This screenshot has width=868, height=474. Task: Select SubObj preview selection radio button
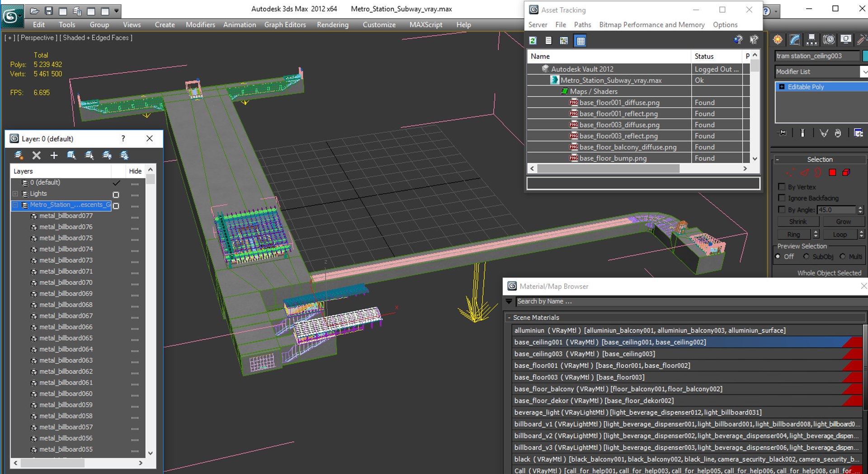(x=806, y=257)
